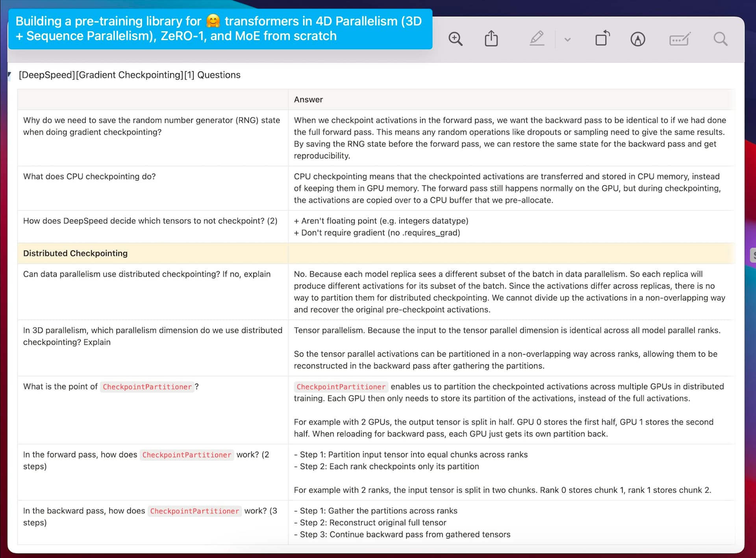The width and height of the screenshot is (756, 558).
Task: Click the CheckpointPartitioner tag in answer column
Action: 341,387
